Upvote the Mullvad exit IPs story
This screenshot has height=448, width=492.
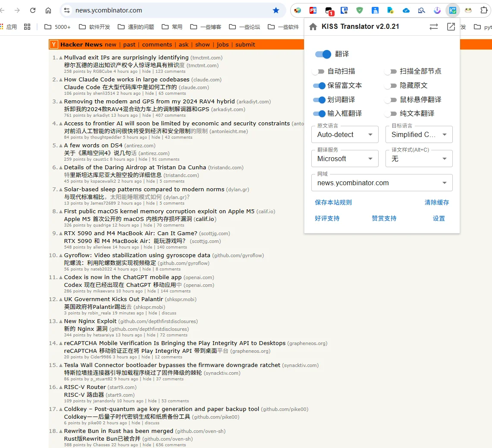click(x=61, y=58)
